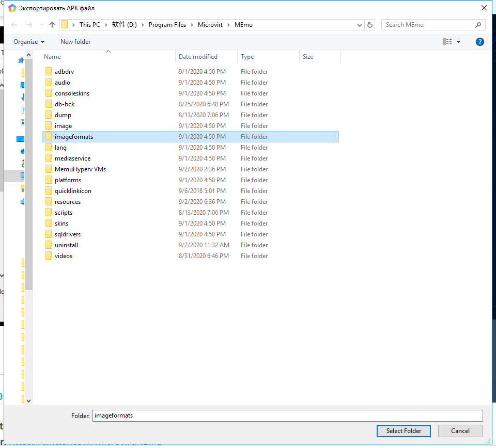496x448 pixels.
Task: Expand the address bar history dropdown
Action: pos(360,25)
